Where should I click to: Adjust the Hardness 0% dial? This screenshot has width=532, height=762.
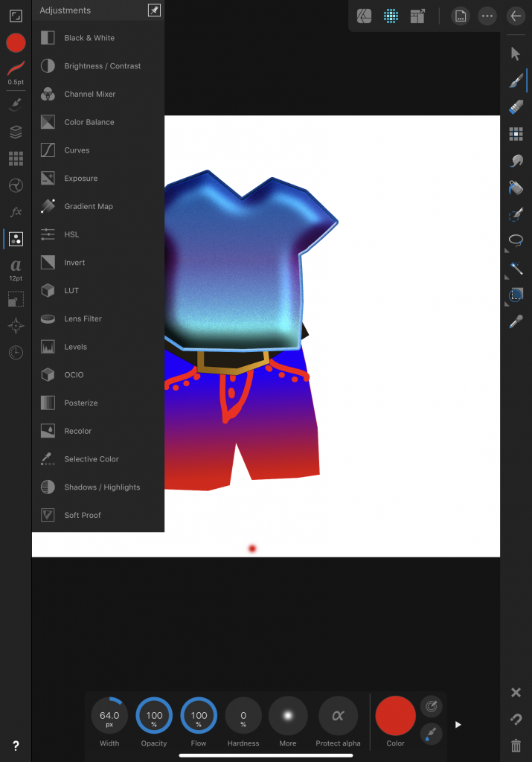[x=243, y=715]
